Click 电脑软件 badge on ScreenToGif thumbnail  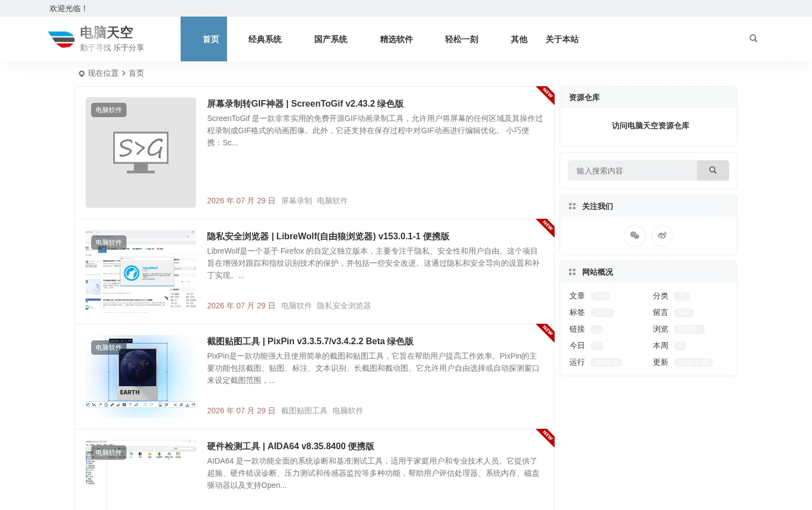pyautogui.click(x=109, y=110)
